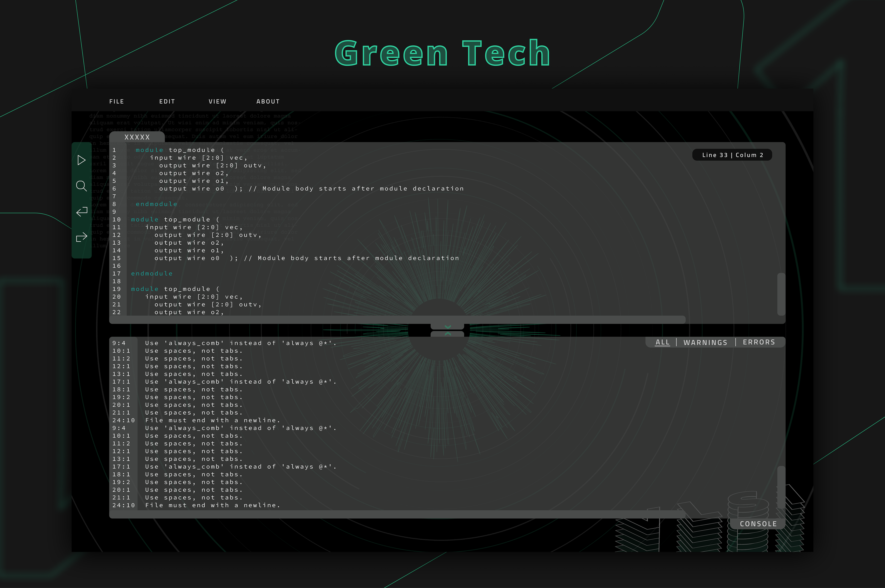
Task: Select the XXXXX file tab
Action: [137, 137]
